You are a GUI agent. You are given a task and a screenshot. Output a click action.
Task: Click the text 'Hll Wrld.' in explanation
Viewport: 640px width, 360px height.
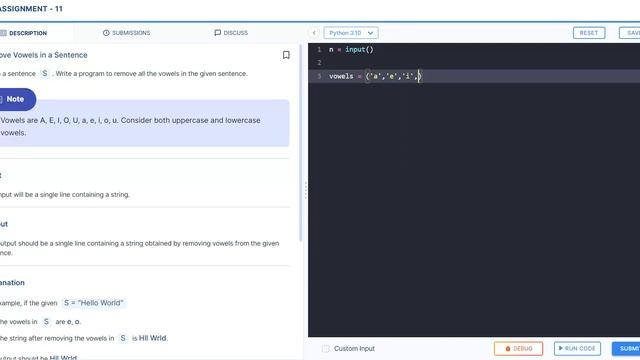click(x=153, y=338)
